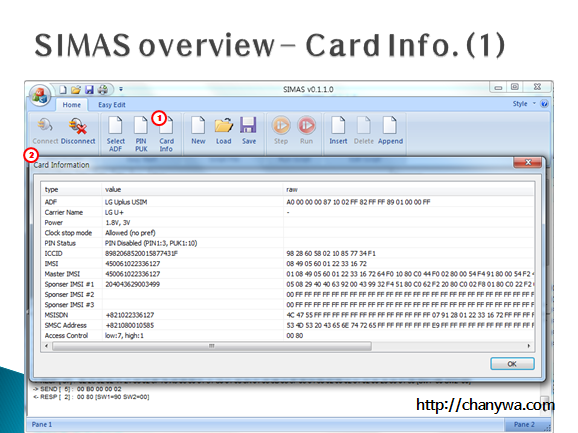Select the MSISDN row

pyautogui.click(x=288, y=315)
